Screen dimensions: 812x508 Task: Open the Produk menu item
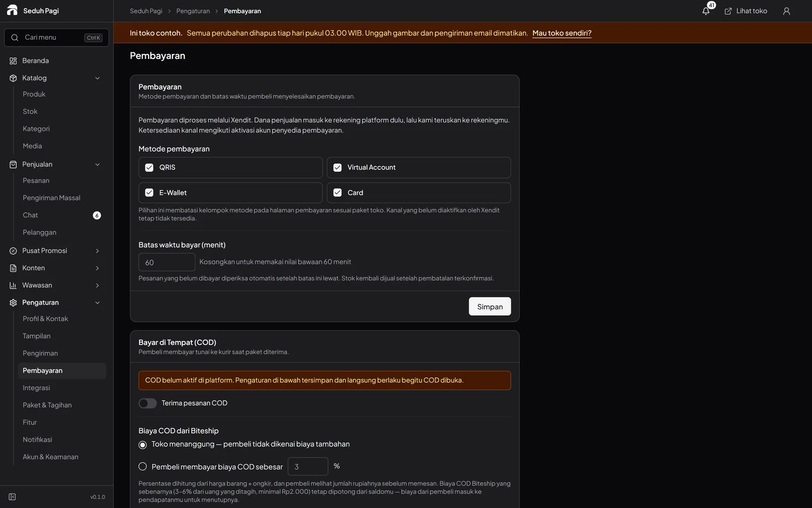tap(62, 94)
